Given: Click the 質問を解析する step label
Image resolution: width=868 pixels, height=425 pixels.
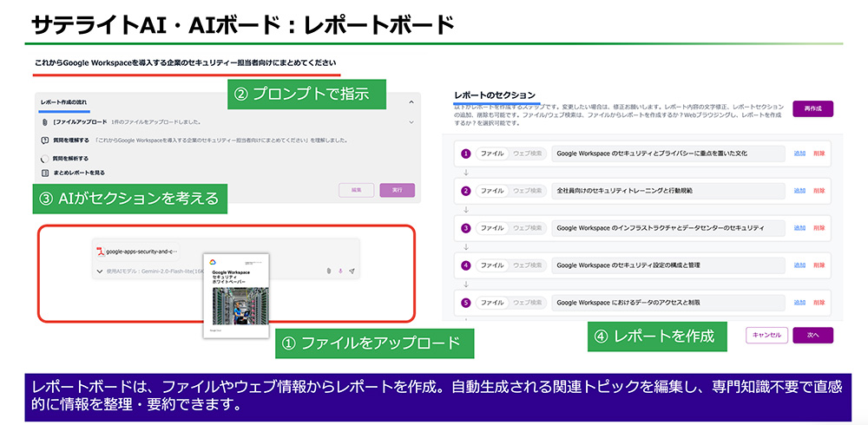Looking at the screenshot, I should (x=70, y=158).
